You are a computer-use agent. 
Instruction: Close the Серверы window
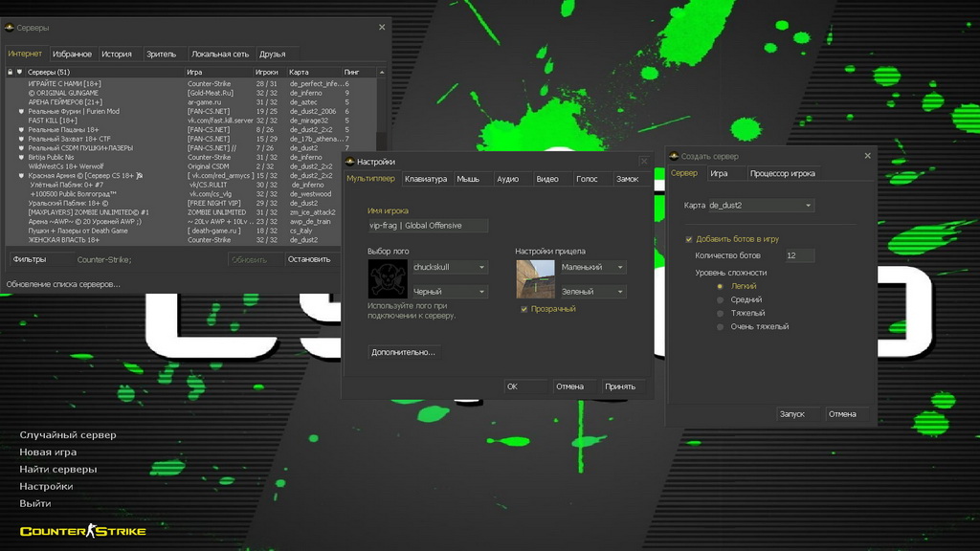(x=382, y=28)
